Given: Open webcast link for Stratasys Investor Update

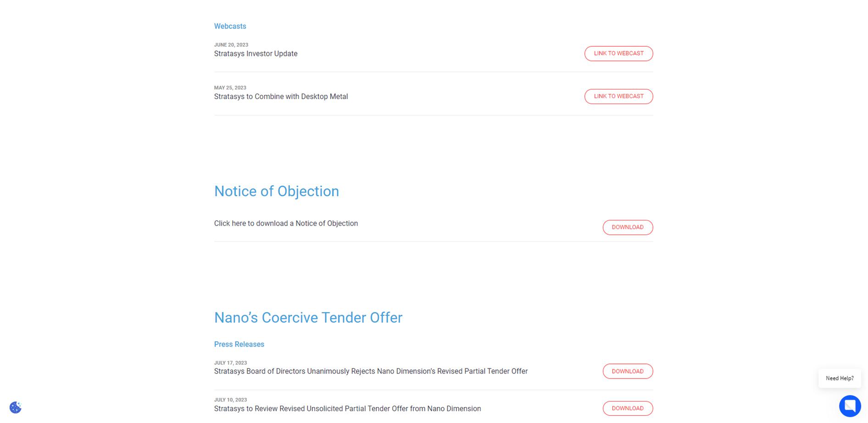Looking at the screenshot, I should tap(618, 54).
